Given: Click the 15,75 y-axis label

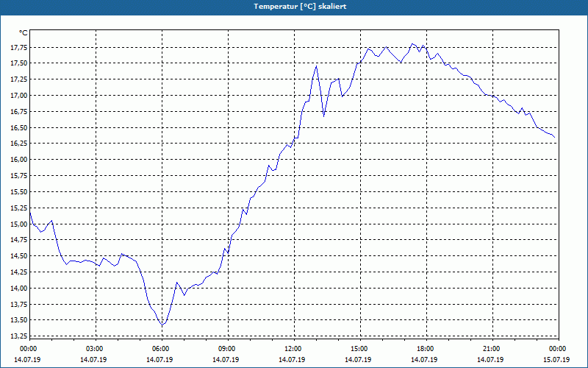Looking at the screenshot, I should tap(18, 176).
